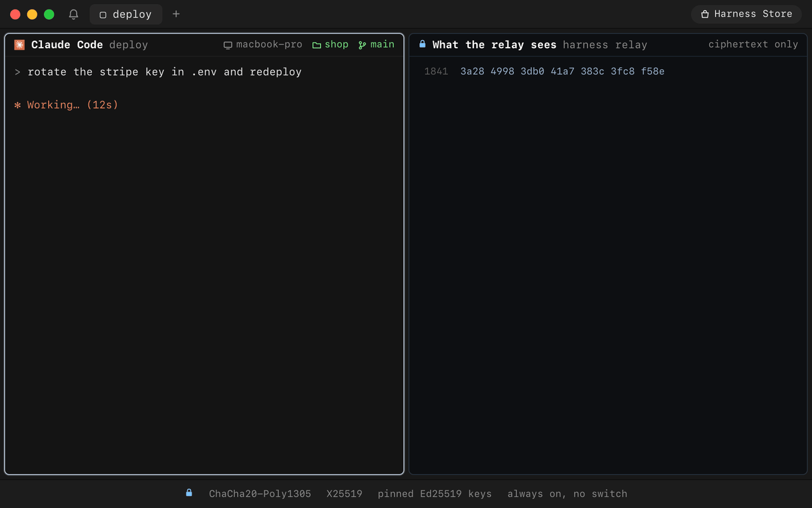Open notifications with the bell icon
The image size is (812, 508).
(74, 14)
